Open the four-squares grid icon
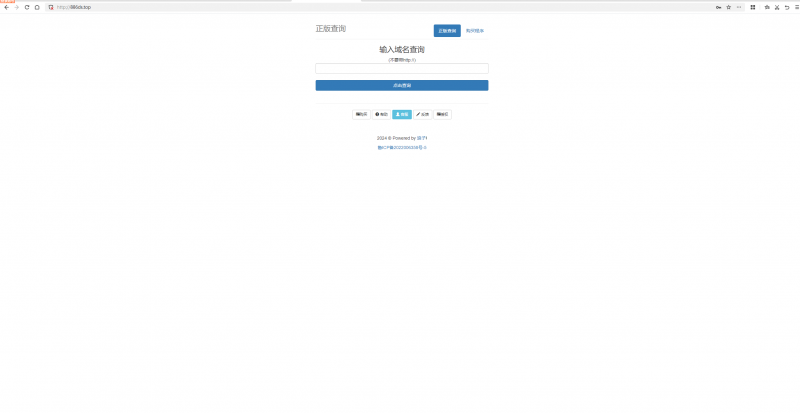Screen dimensions: 800x413 [x=753, y=7]
